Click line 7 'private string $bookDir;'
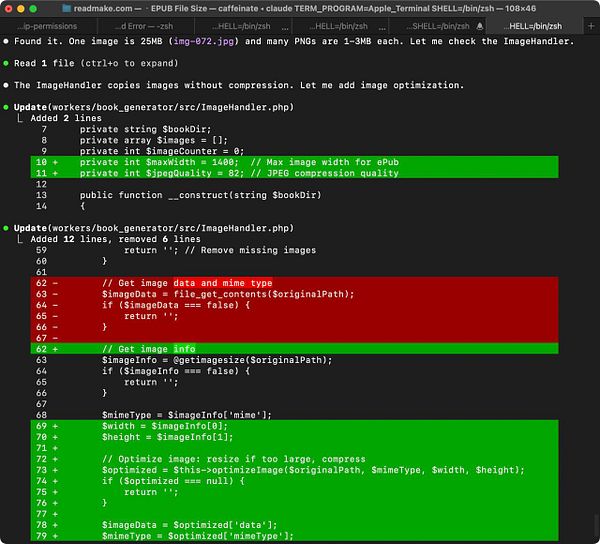 click(145, 129)
